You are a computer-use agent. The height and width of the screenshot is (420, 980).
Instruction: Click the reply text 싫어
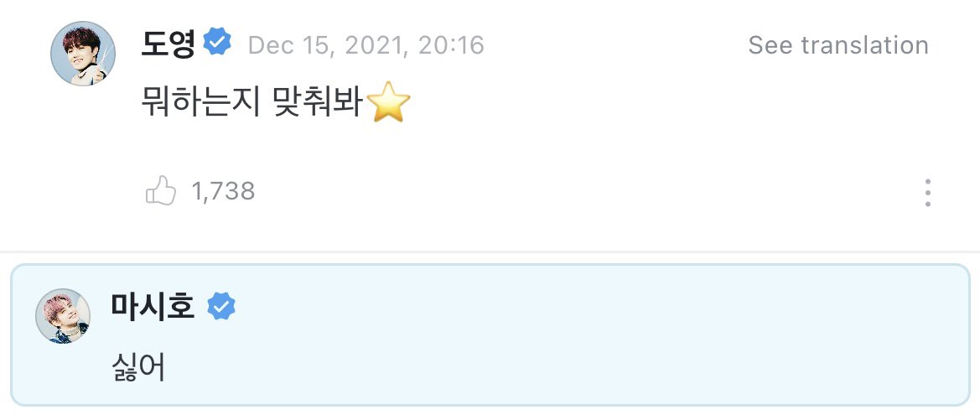(x=138, y=368)
